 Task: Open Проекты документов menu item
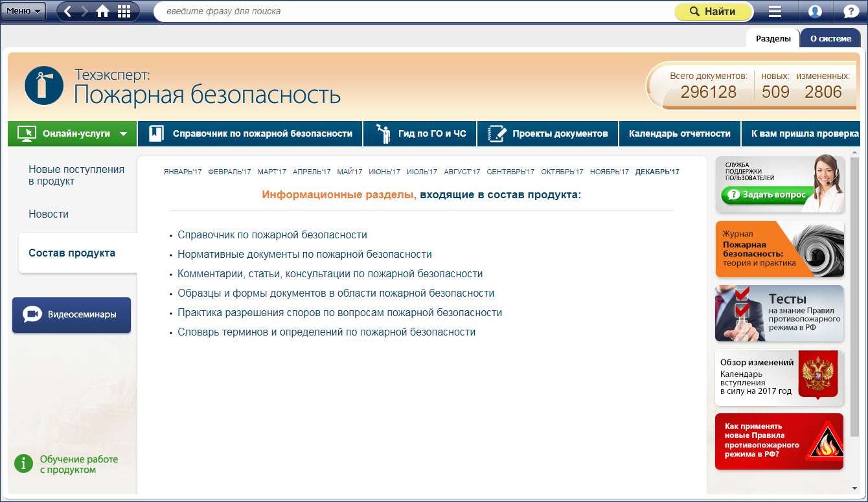548,133
